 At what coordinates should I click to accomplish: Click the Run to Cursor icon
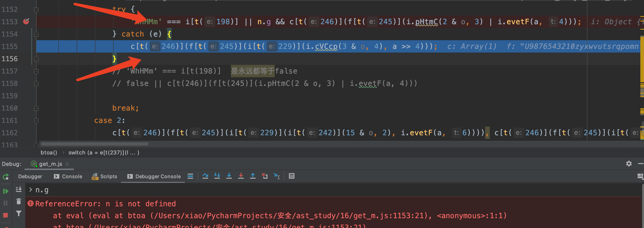tap(277, 176)
